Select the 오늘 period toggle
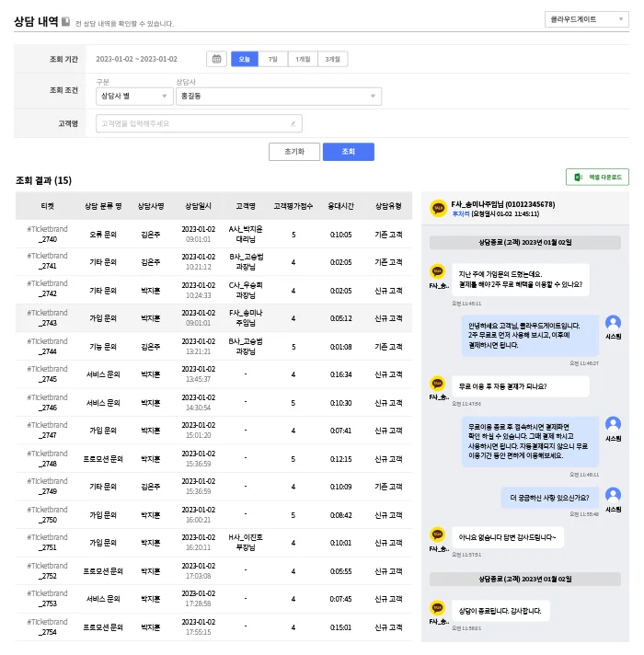 pyautogui.click(x=244, y=59)
